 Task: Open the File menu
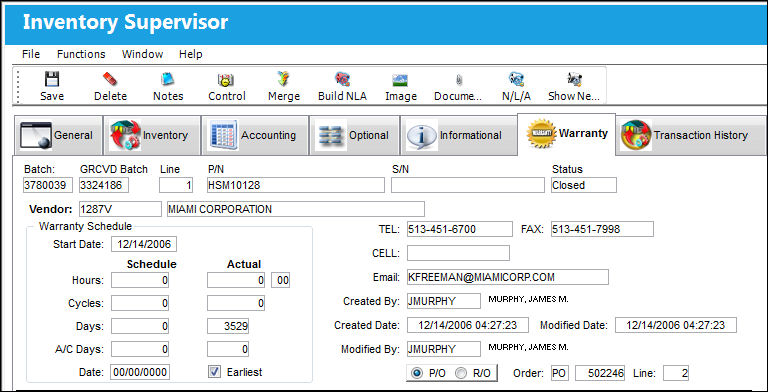point(31,54)
